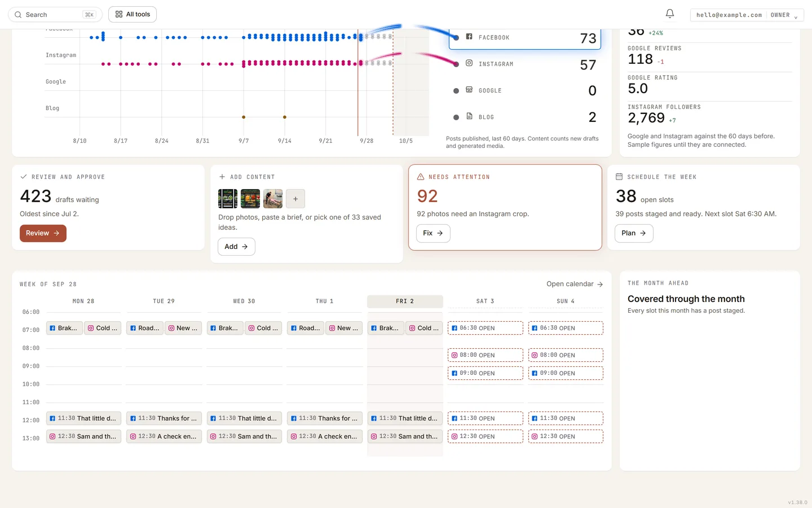
Task: Click the Fix button
Action: pos(433,233)
